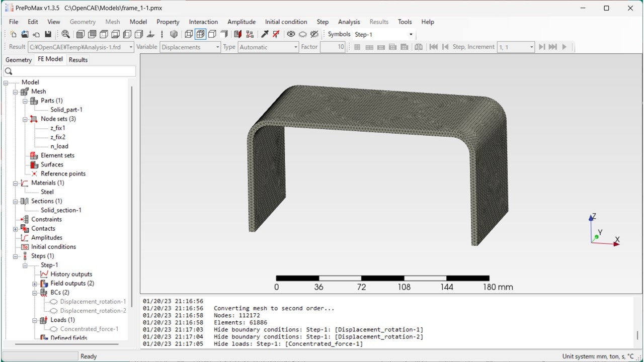Select the Steel material
Viewport: 644px width, 362px height.
pos(47,192)
